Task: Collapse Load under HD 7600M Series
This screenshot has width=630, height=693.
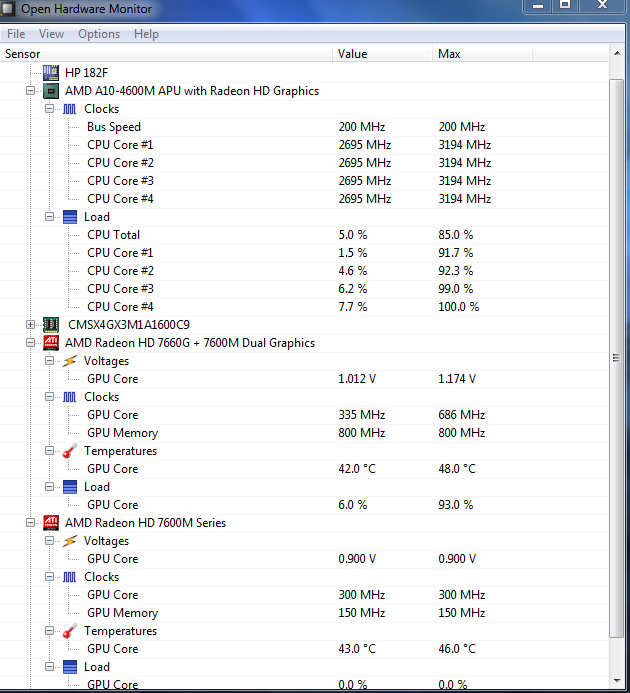Action: pos(49,666)
